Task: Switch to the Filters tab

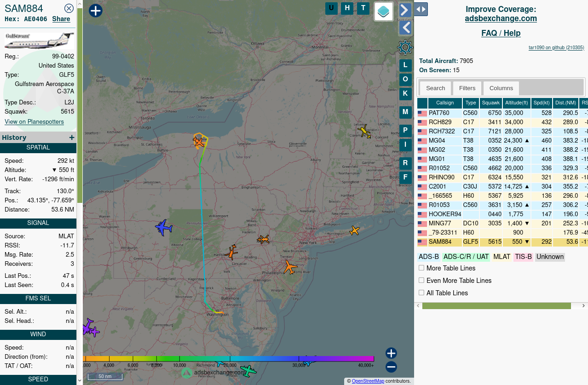Action: (467, 88)
